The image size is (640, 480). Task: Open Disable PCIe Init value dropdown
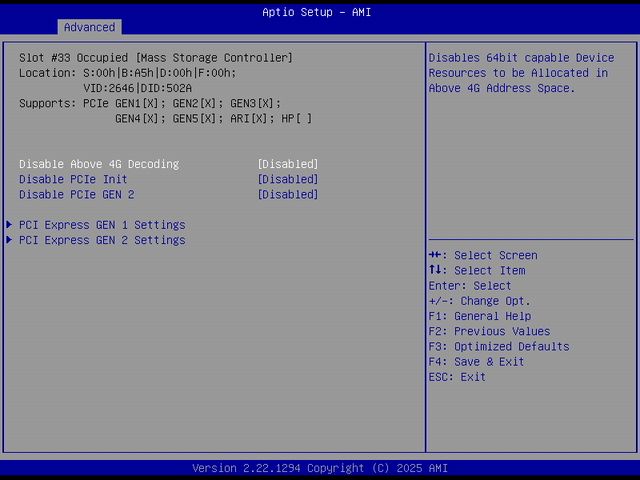coord(288,179)
